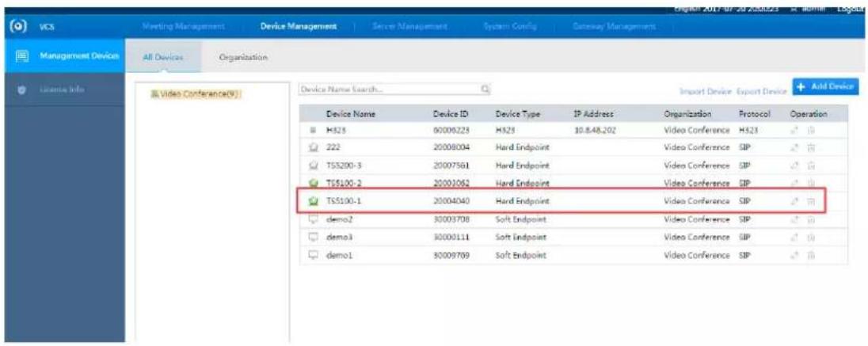This screenshot has height=346, width=868.
Task: Click the Device Type column header
Action: click(x=518, y=114)
